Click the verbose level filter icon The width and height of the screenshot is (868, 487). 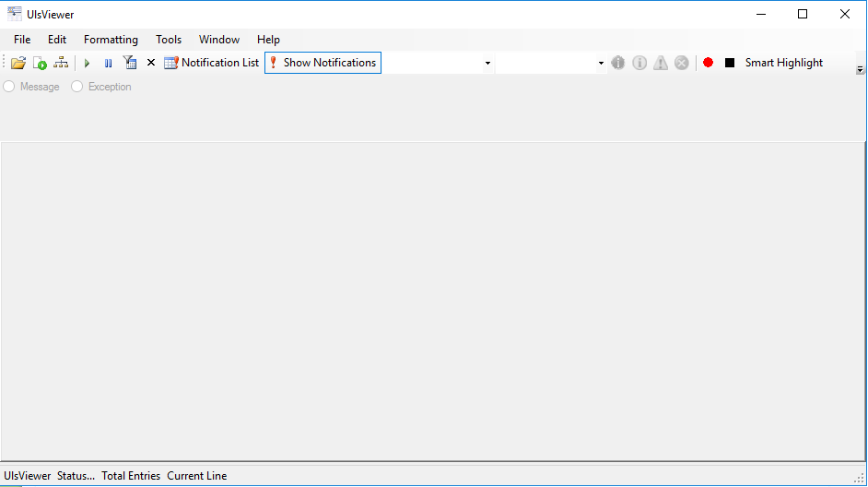[617, 63]
